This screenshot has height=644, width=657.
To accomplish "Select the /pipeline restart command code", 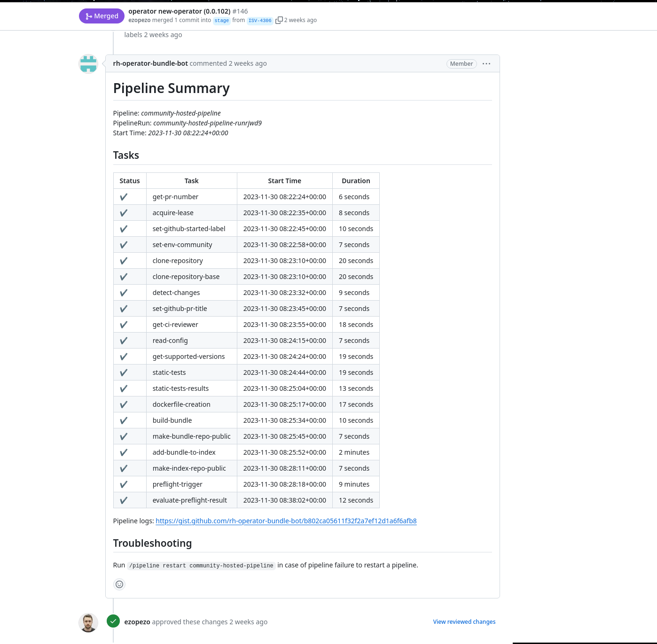I will (x=201, y=566).
